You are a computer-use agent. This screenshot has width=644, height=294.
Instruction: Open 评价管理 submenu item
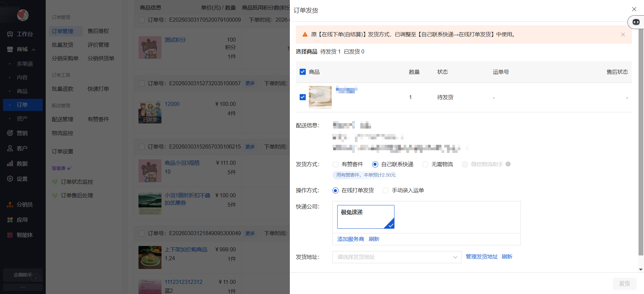(x=98, y=45)
